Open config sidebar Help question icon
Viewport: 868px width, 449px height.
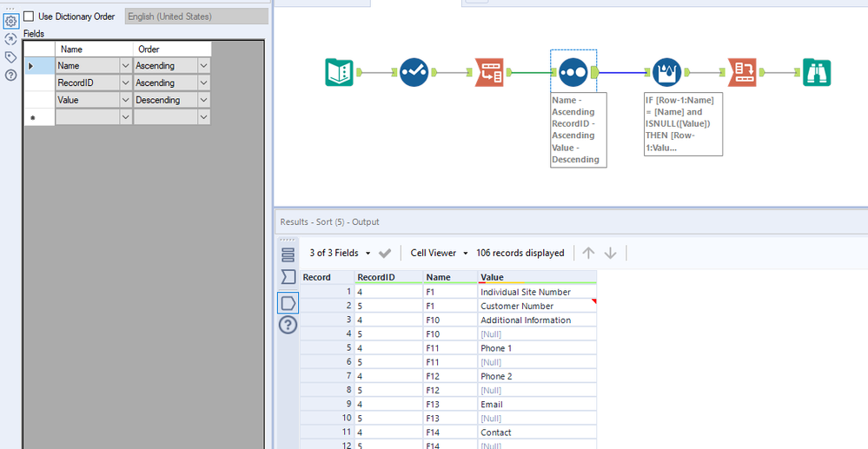pyautogui.click(x=10, y=76)
